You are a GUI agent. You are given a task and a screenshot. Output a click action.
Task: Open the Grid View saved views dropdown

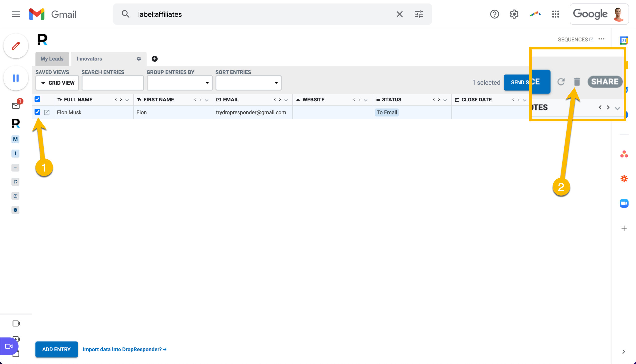coord(57,83)
